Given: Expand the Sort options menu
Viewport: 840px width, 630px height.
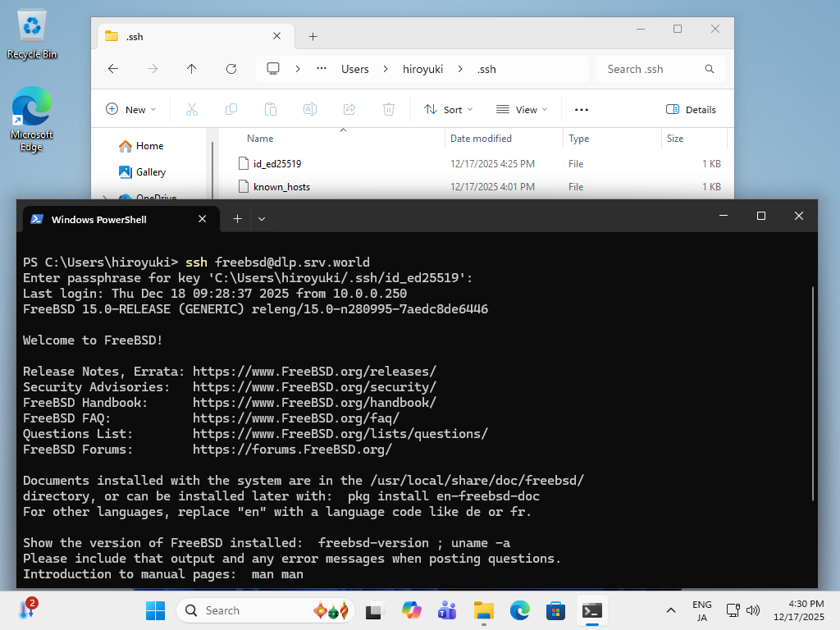Looking at the screenshot, I should tap(449, 109).
